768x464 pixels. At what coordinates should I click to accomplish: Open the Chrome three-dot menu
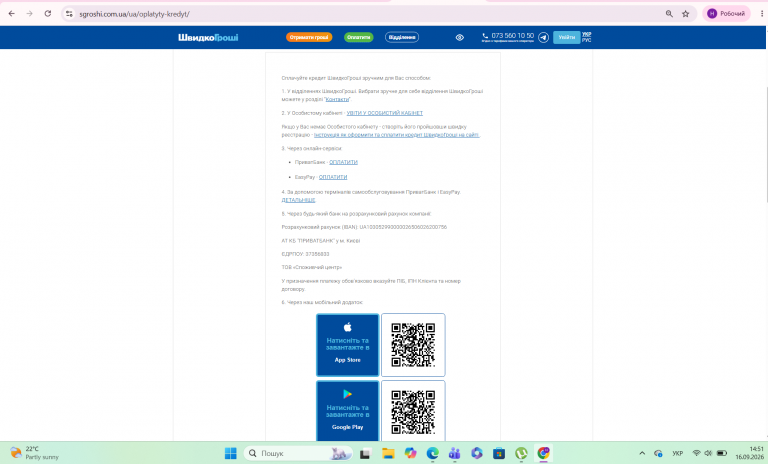pyautogui.click(x=762, y=14)
